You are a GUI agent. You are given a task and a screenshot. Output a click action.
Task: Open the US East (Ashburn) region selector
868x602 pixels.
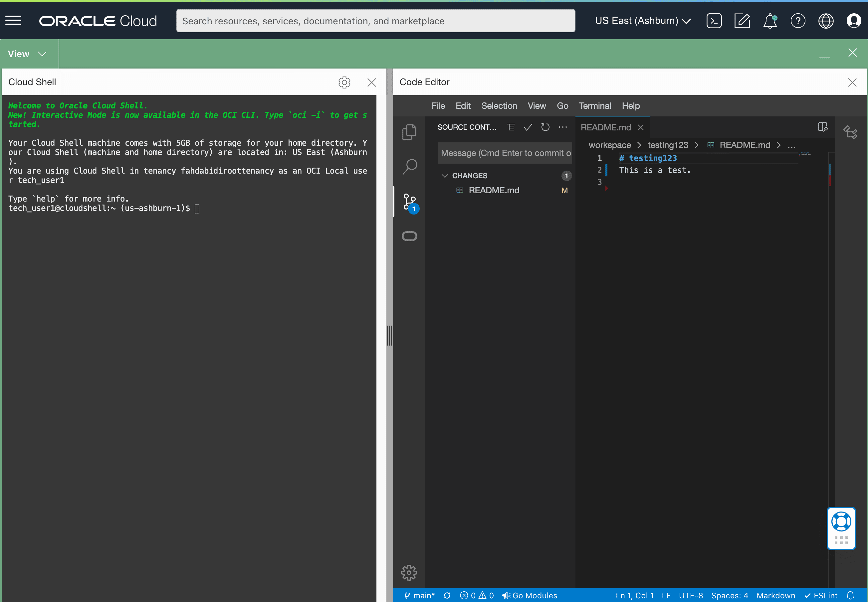pos(643,21)
